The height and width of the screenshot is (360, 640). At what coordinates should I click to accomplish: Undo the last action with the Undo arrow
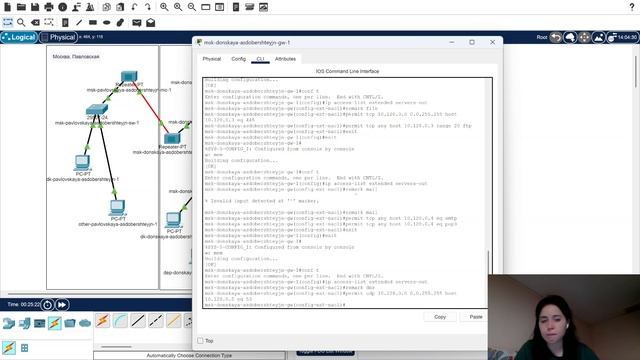pos(134,7)
